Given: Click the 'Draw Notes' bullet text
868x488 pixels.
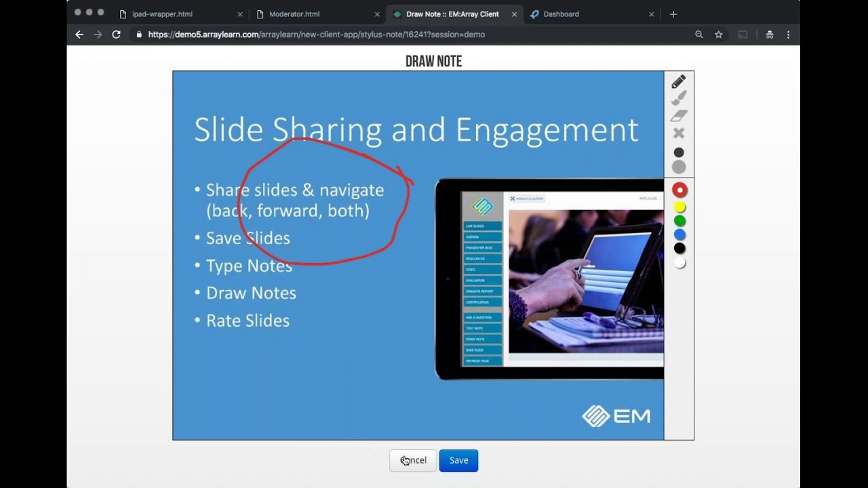Looking at the screenshot, I should (251, 293).
